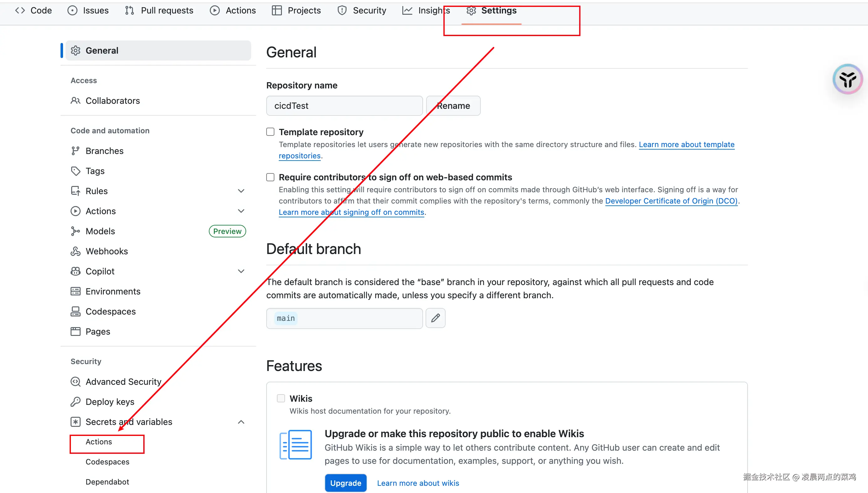Open Webhooks settings in sidebar
Image resolution: width=868 pixels, height=493 pixels.
(158, 251)
